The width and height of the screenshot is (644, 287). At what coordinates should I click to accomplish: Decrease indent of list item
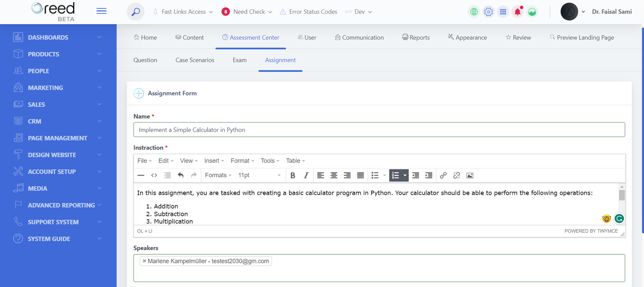tap(415, 175)
